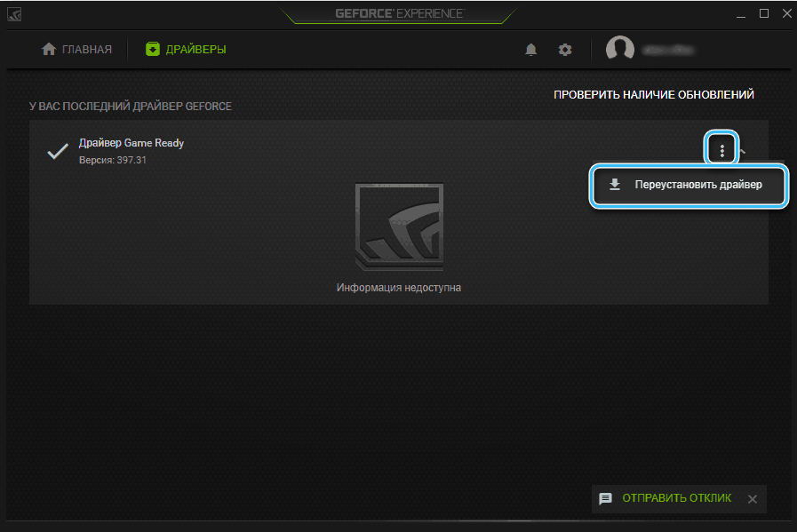This screenshot has height=532, width=797.
Task: Click ПРОВЕРИТЬ НАЛИЧИЕ ОБНОВЛЕНИЙ
Action: [654, 94]
